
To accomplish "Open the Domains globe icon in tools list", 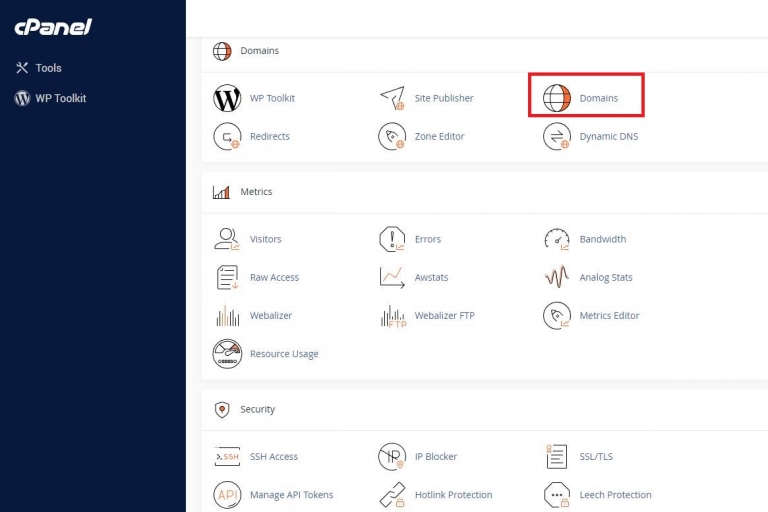I will (557, 98).
